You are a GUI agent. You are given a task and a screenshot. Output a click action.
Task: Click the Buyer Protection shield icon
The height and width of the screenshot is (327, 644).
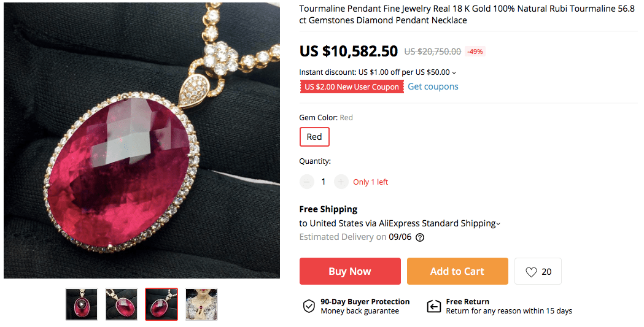click(309, 306)
